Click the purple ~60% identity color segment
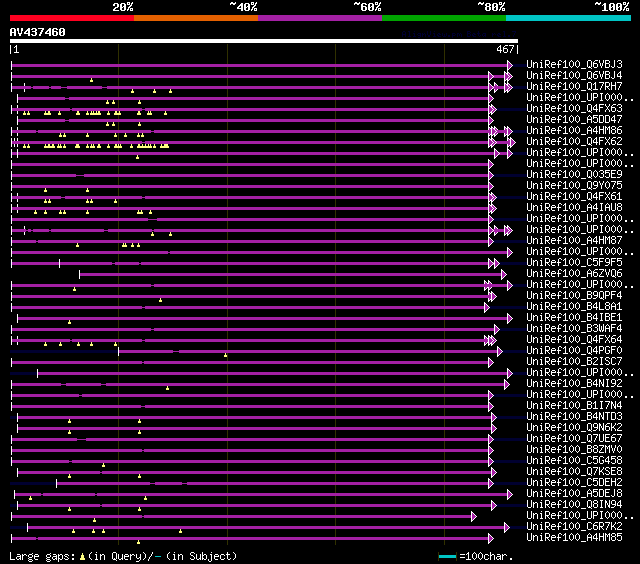 (320, 18)
